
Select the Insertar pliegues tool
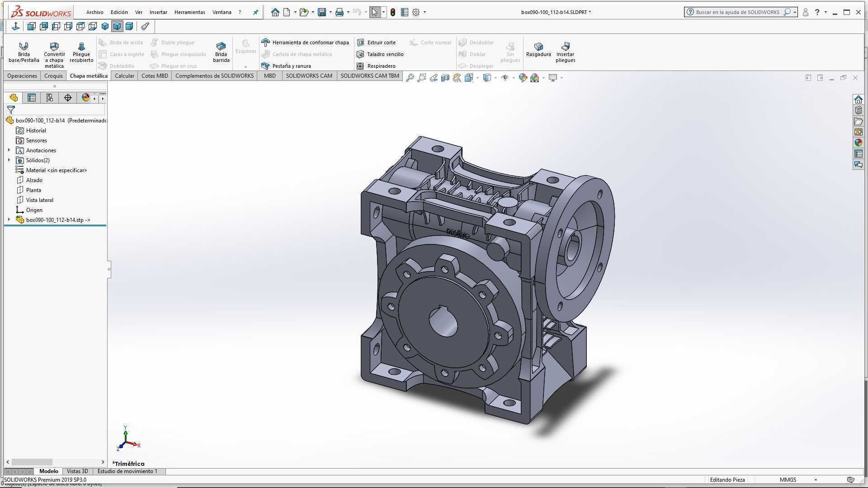[565, 52]
